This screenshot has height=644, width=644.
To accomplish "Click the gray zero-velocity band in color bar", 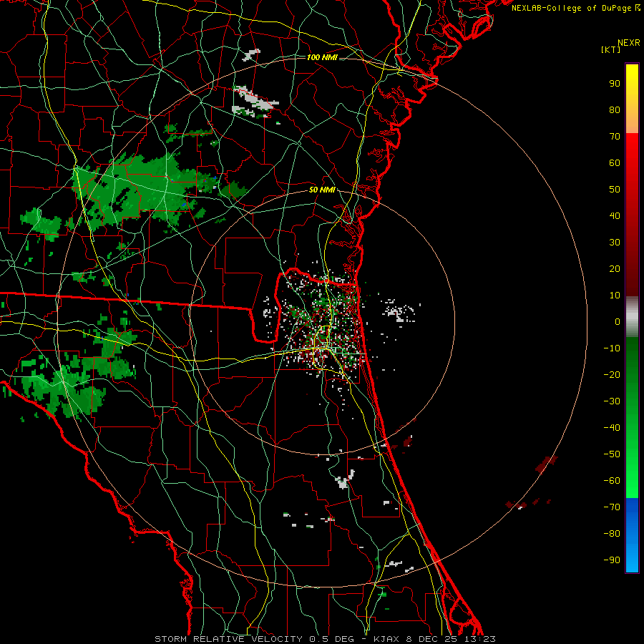I will pyautogui.click(x=632, y=317).
